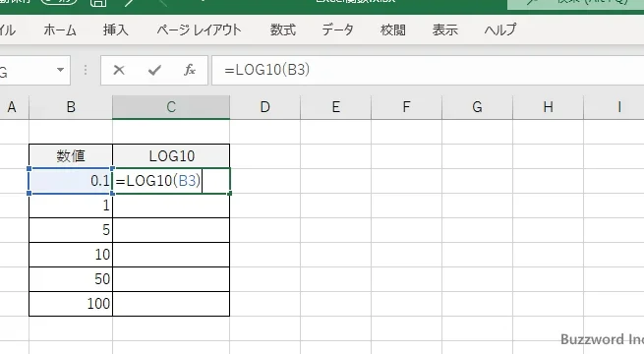Open the ホーム ribbon tab

pyautogui.click(x=60, y=29)
